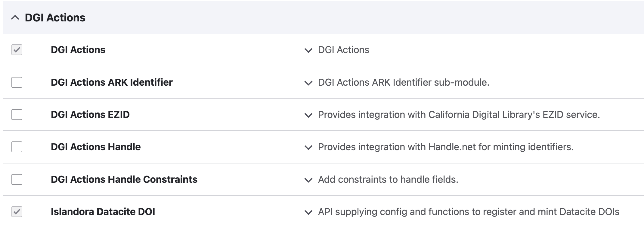Enable the DGI Actions ARK Identifier module
The image size is (644, 231).
click(x=17, y=83)
